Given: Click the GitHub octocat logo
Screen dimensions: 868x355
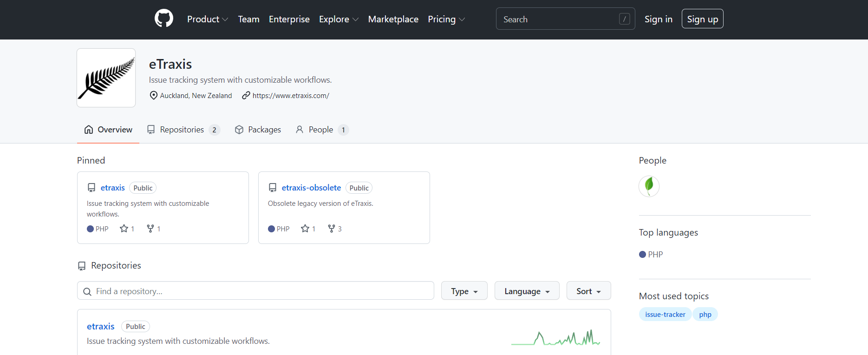Looking at the screenshot, I should coord(163,19).
